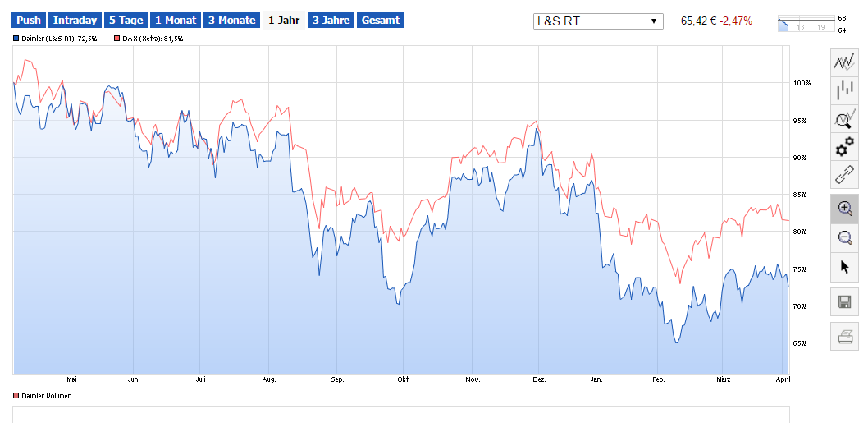Save the chart with floppy disk icon
This screenshot has width=868, height=423.
(844, 301)
